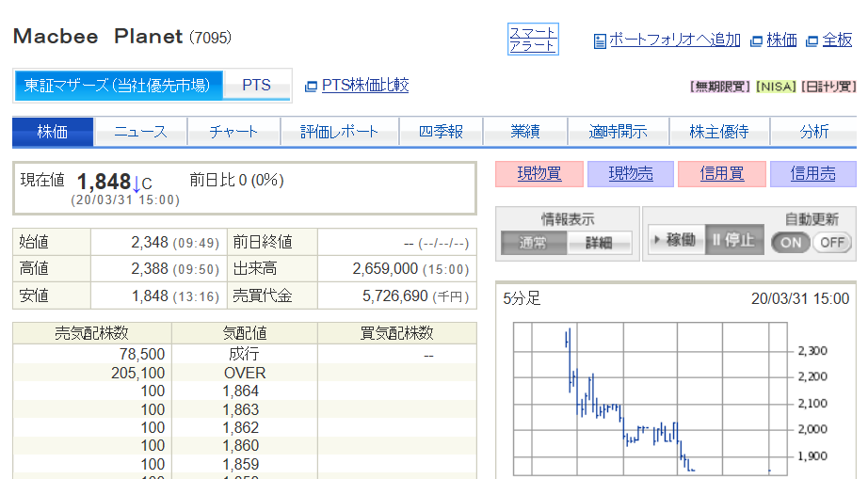
Task: Click the Macbee Planet company title
Action: point(98,37)
